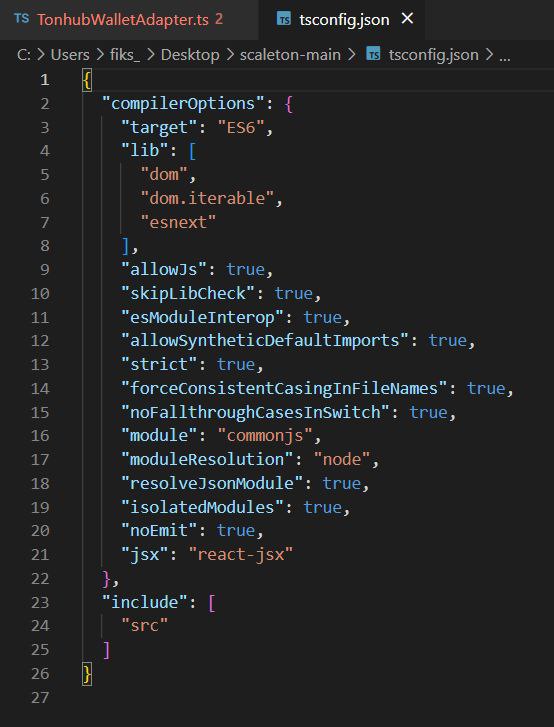This screenshot has width=554, height=727.
Task: Click the true value of noEmit
Action: pyautogui.click(x=236, y=530)
